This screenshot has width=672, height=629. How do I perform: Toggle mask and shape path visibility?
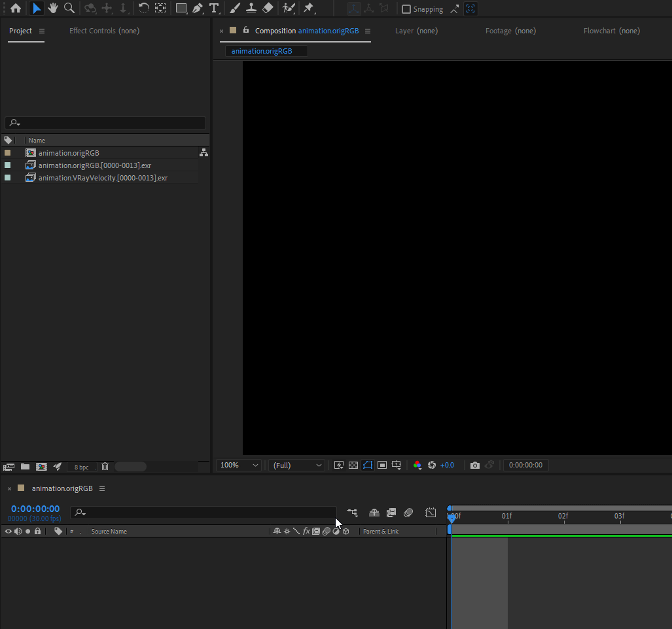(x=368, y=466)
